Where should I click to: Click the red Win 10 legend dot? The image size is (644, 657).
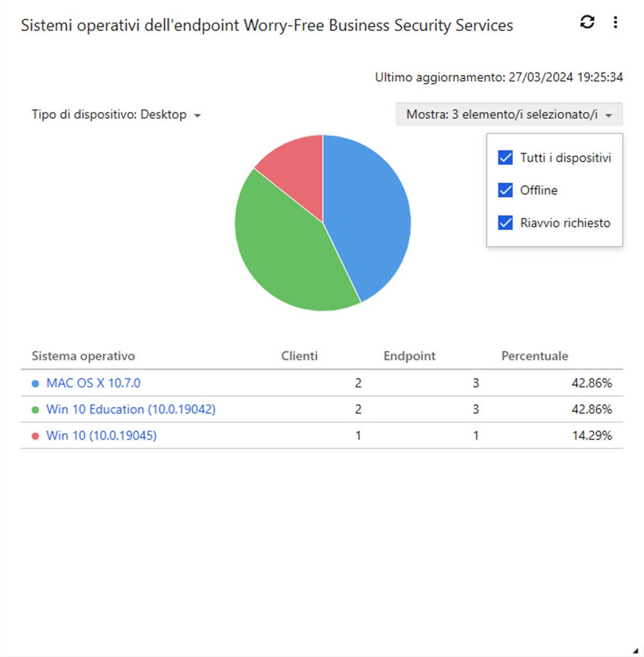click(x=35, y=436)
